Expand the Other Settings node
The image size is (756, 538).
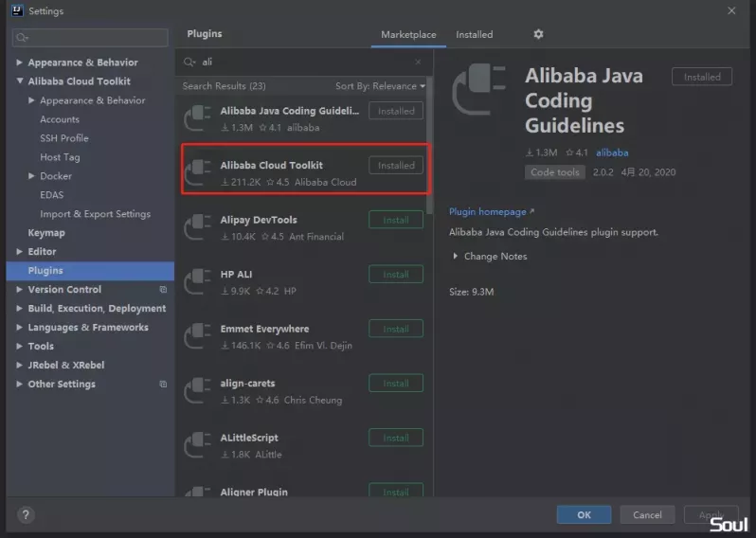tap(19, 385)
